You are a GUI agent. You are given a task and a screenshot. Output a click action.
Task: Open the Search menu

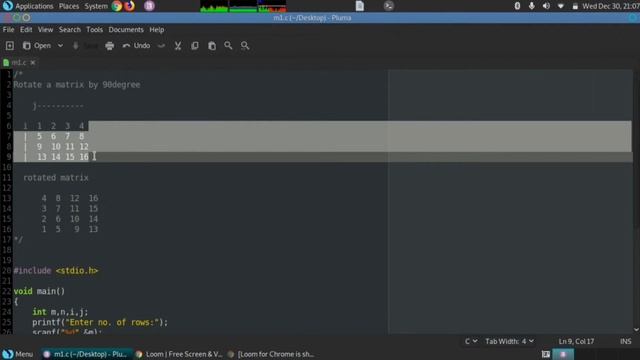click(x=70, y=30)
